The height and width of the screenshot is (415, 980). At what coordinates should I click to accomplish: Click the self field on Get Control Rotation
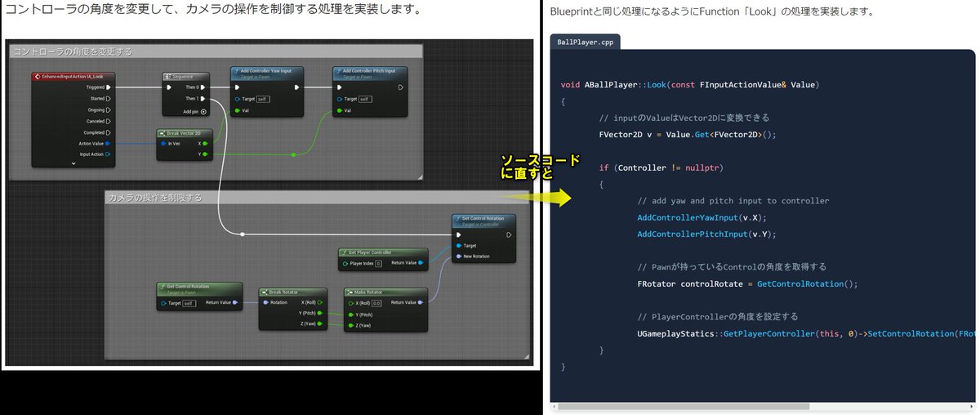click(x=189, y=302)
